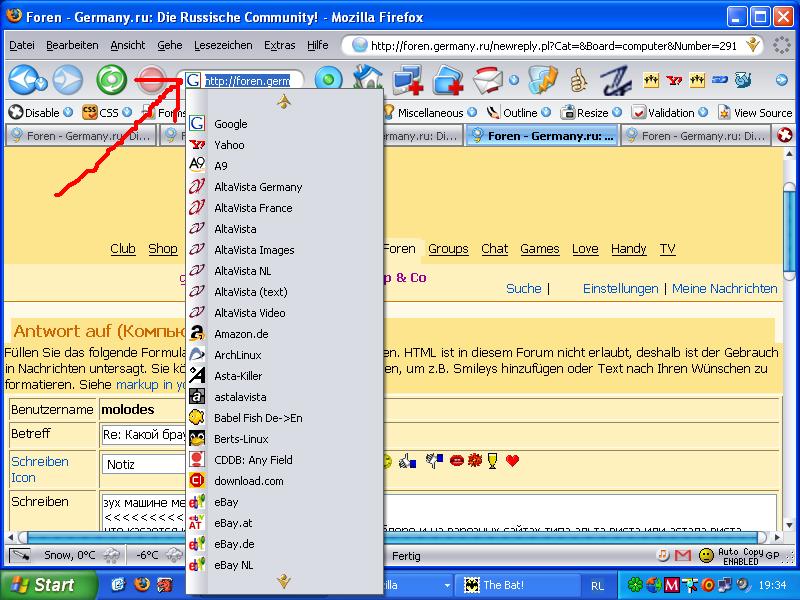Click the RL language indicator on taskbar
Screen dimensions: 800x600
[597, 585]
